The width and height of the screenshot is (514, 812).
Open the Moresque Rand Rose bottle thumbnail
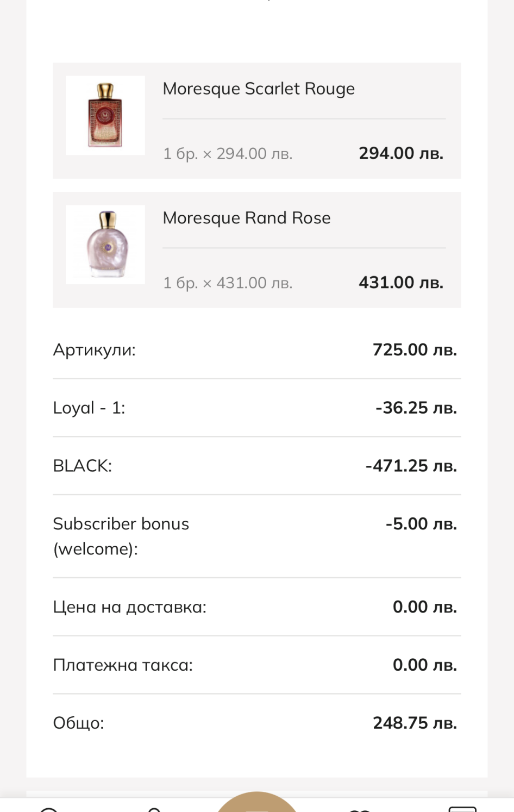click(x=105, y=245)
